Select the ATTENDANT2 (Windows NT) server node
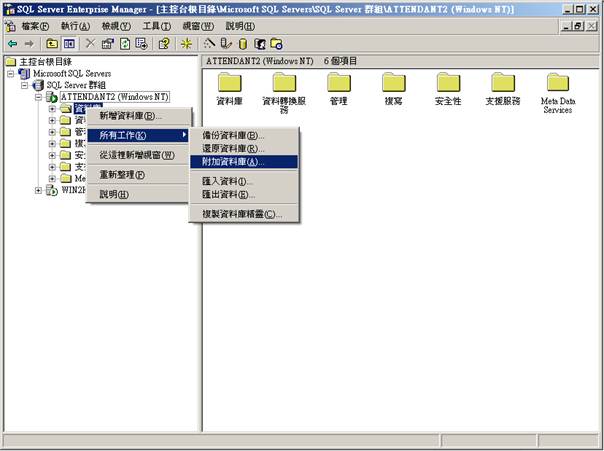Screen dimensions: 604x451 [114, 96]
